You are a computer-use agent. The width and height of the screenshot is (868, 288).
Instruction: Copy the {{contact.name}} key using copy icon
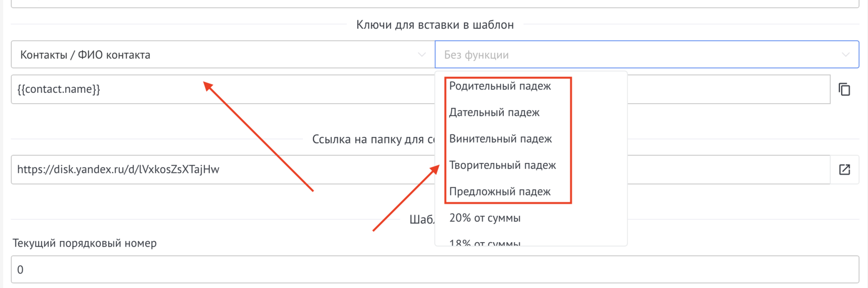844,89
